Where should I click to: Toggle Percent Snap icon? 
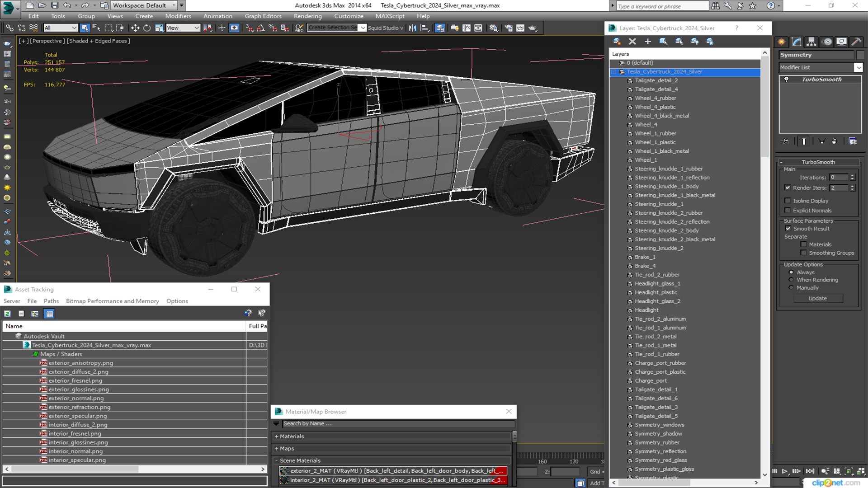pos(273,28)
